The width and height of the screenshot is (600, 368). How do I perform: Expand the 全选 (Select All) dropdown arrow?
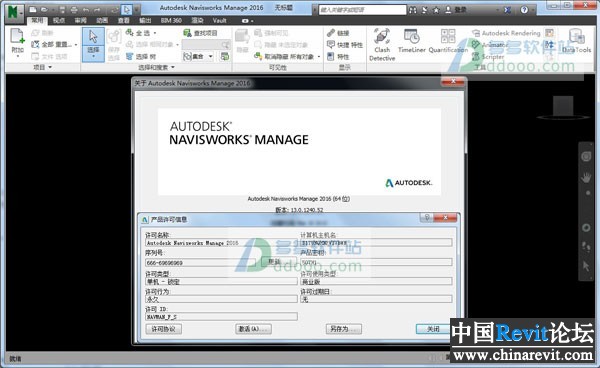(155, 33)
